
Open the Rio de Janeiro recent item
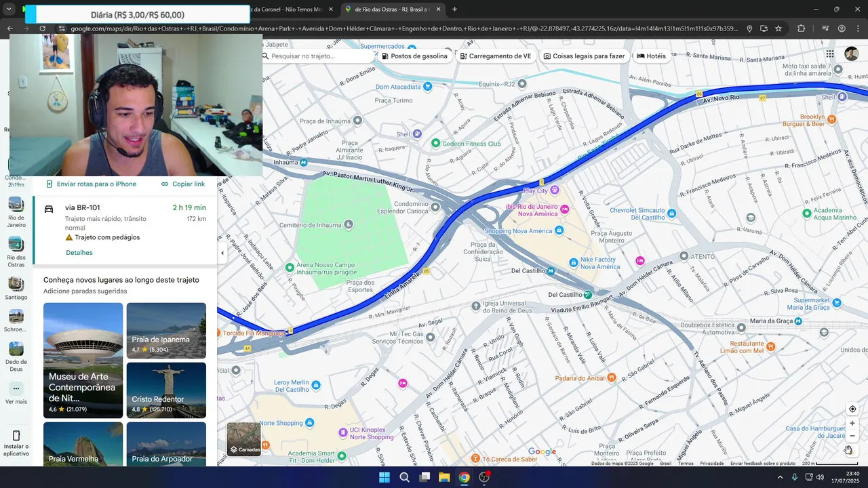click(x=16, y=213)
